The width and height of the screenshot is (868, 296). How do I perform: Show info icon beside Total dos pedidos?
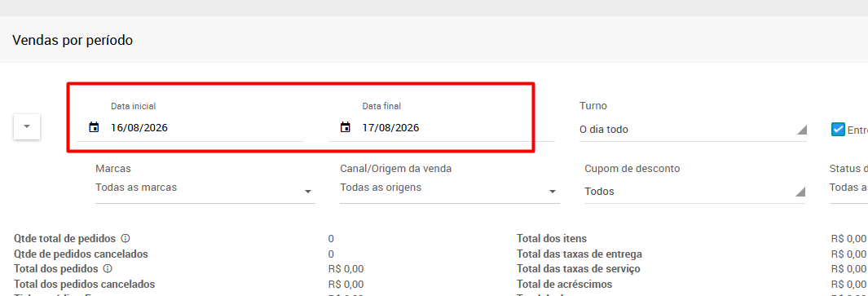pyautogui.click(x=108, y=269)
